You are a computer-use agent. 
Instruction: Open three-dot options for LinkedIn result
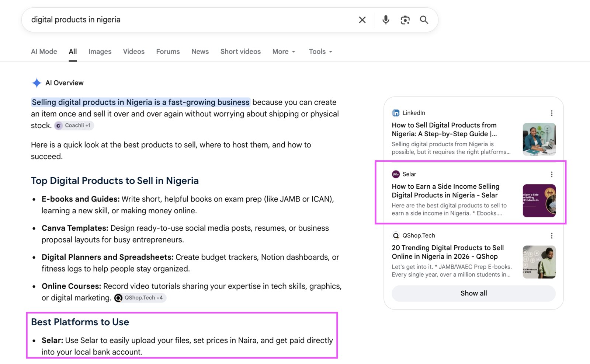tap(551, 113)
